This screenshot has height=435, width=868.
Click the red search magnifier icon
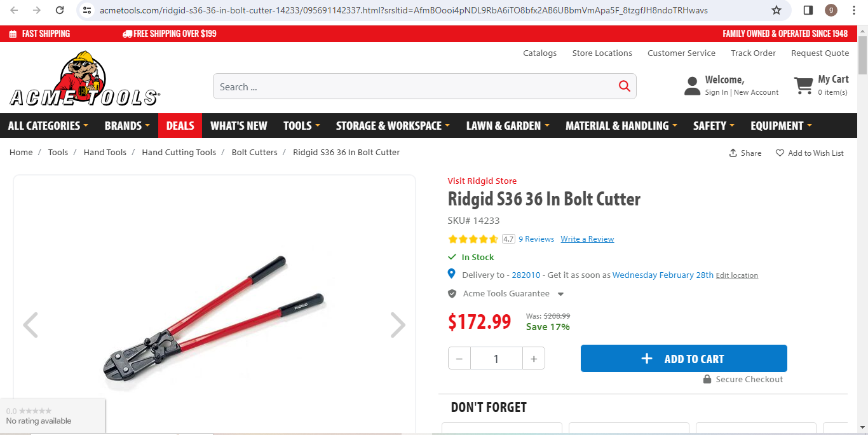coord(624,86)
